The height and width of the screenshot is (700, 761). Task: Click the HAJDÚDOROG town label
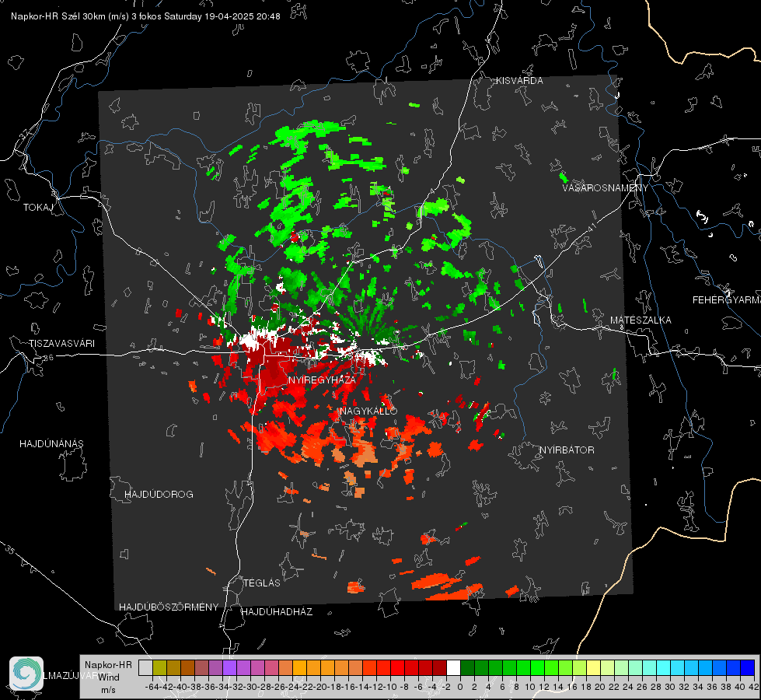click(x=159, y=495)
